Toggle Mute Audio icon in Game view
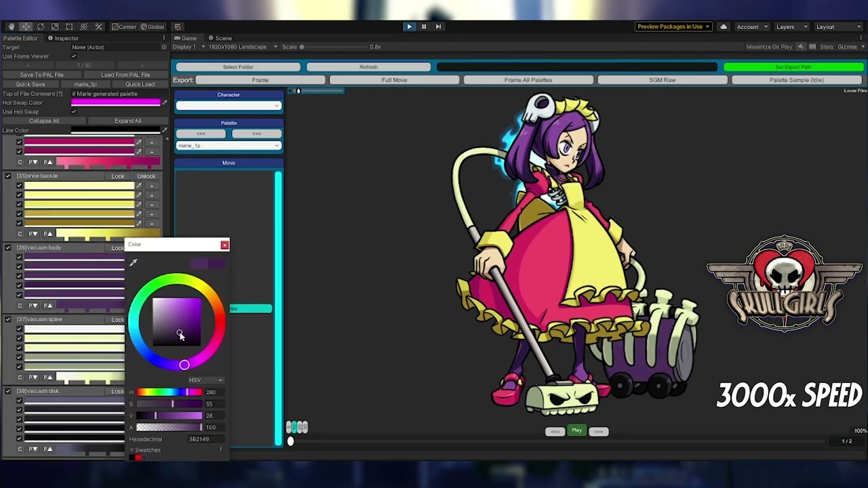Image resolution: width=868 pixels, height=488 pixels. tap(801, 47)
